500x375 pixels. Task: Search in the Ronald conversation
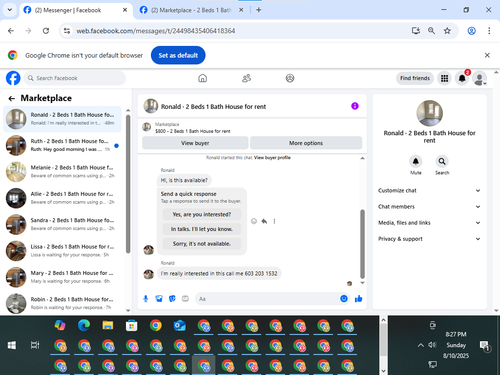click(442, 161)
